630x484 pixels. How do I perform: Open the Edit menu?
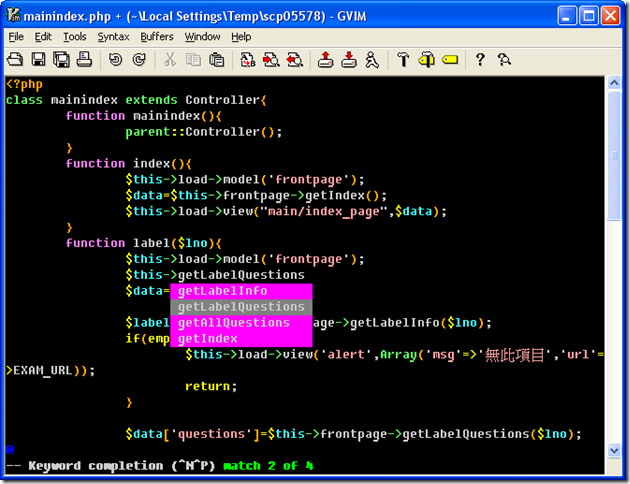point(43,37)
